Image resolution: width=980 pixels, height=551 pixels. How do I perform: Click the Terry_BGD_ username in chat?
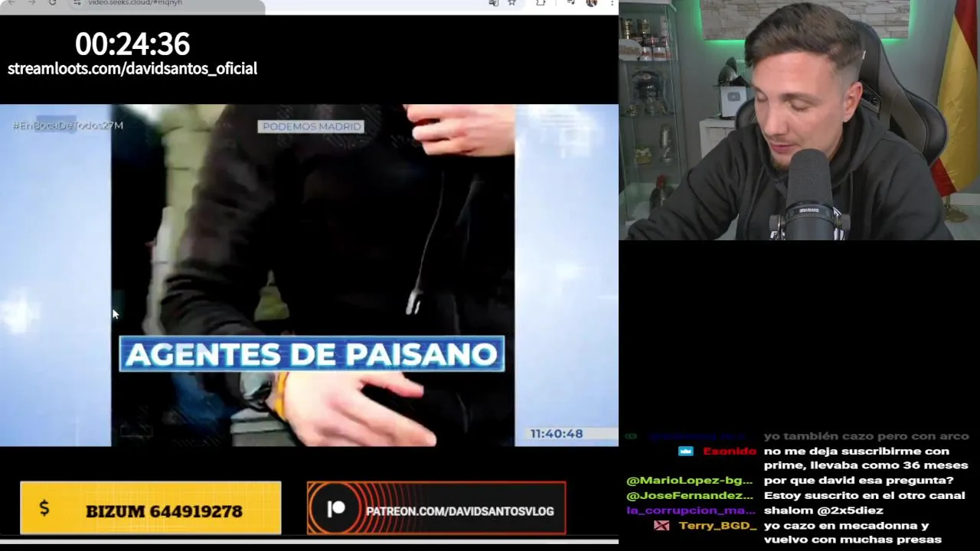[x=717, y=526]
